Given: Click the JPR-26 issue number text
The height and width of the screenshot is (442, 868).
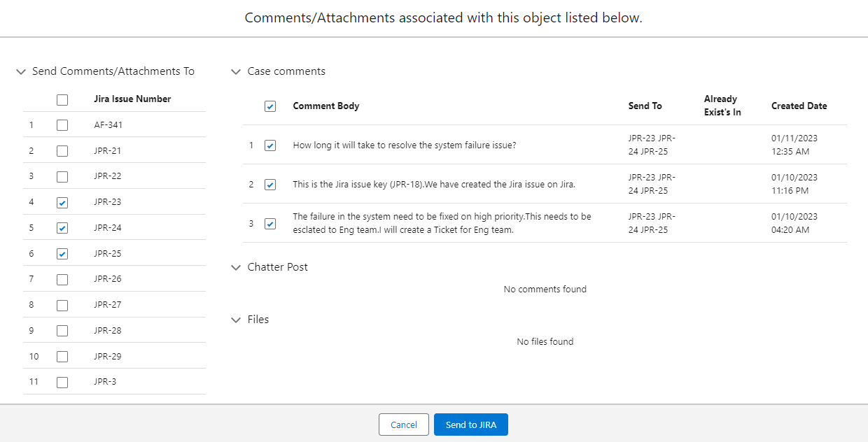Looking at the screenshot, I should click(108, 279).
